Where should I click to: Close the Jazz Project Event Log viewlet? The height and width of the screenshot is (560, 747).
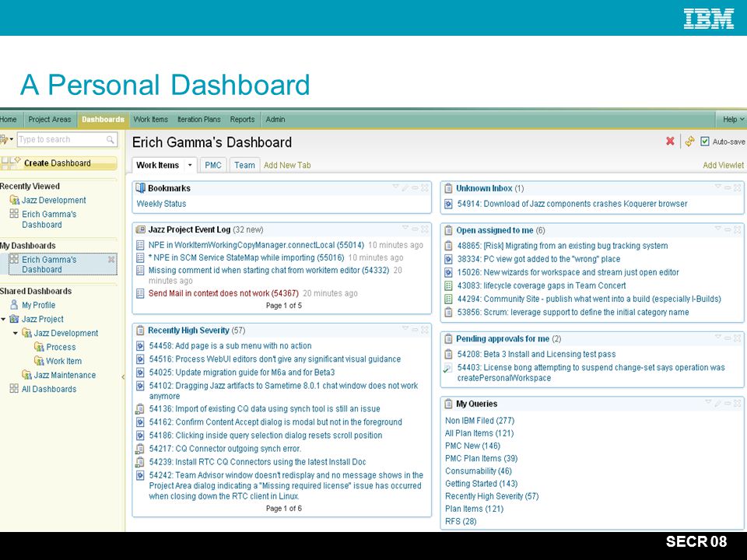coord(425,229)
